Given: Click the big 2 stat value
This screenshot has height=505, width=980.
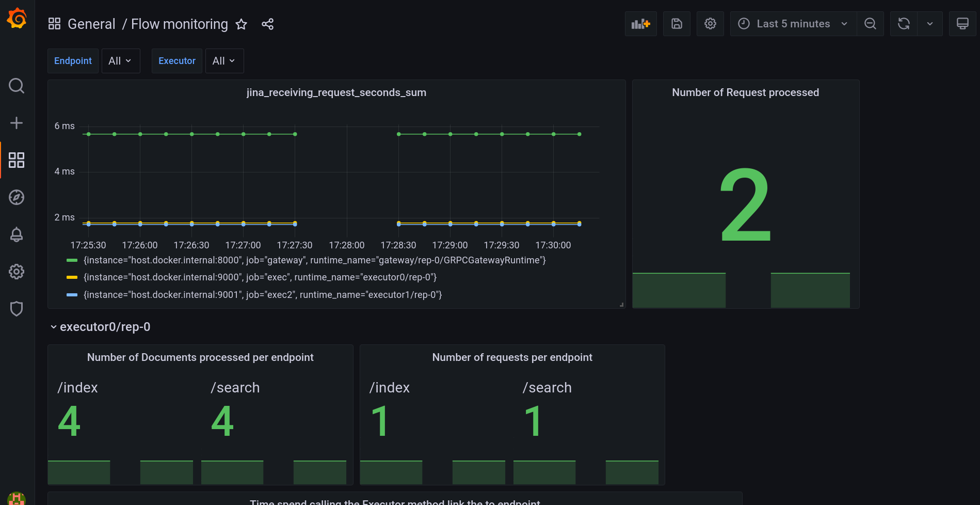Looking at the screenshot, I should point(746,205).
